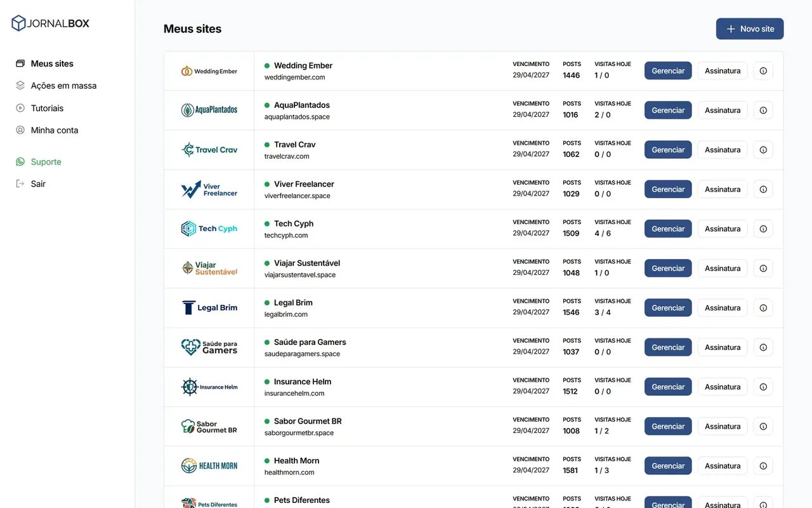Click the Sair logout icon
The image size is (812, 508).
(x=20, y=184)
